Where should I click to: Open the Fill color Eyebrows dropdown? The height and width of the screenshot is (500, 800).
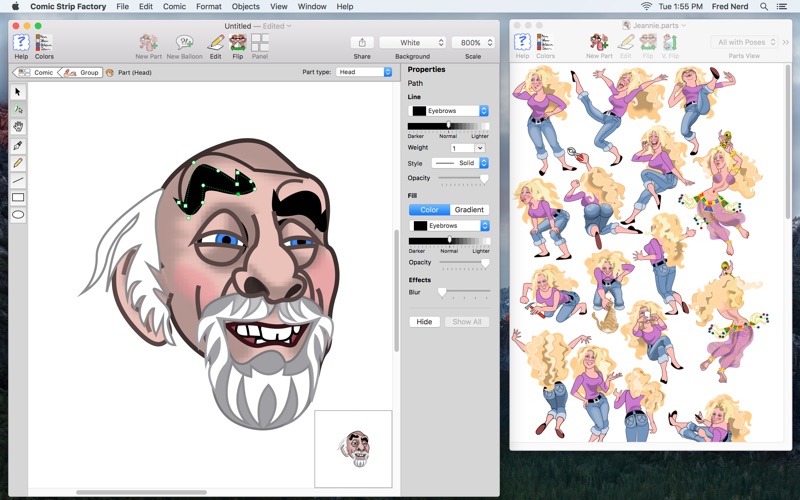(x=449, y=226)
